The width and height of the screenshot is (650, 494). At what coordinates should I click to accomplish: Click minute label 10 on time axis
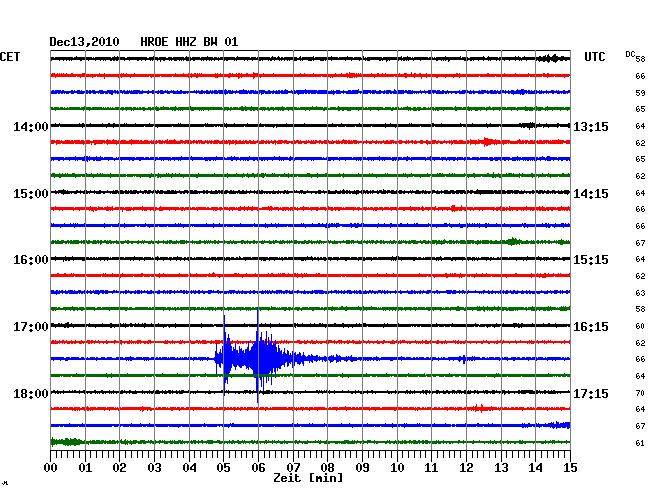(x=397, y=467)
